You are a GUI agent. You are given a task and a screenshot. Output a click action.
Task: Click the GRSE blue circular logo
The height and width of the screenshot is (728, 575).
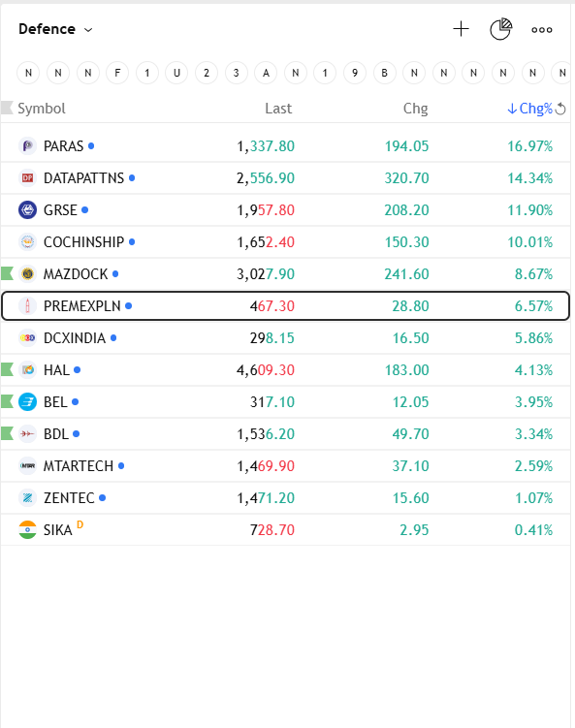tap(27, 209)
